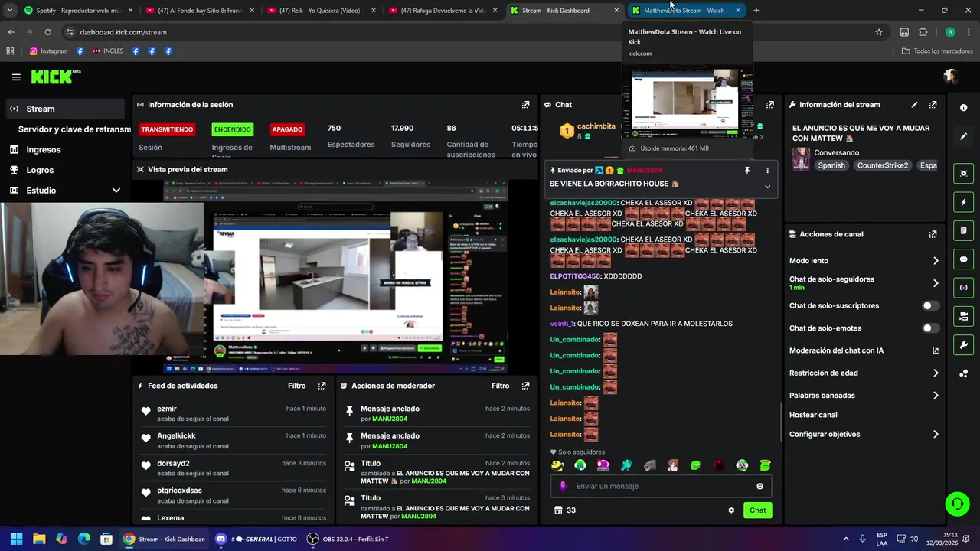This screenshot has width=980, height=551.
Task: Open Discord from the Windows taskbar
Action: (x=256, y=539)
